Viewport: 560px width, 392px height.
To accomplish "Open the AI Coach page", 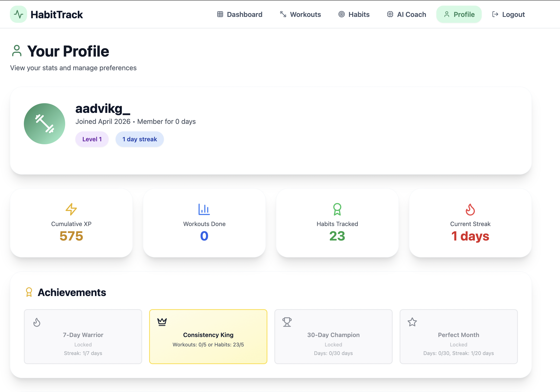I will 406,14.
